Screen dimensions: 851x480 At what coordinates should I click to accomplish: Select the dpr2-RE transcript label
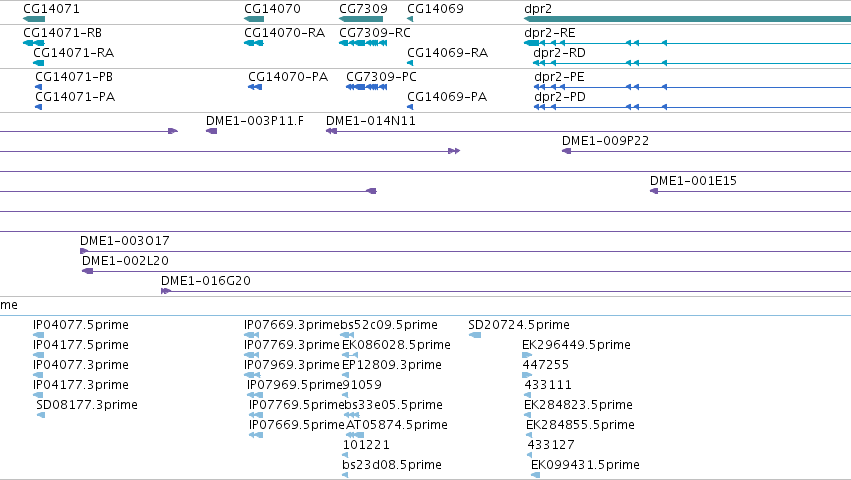[x=550, y=33]
